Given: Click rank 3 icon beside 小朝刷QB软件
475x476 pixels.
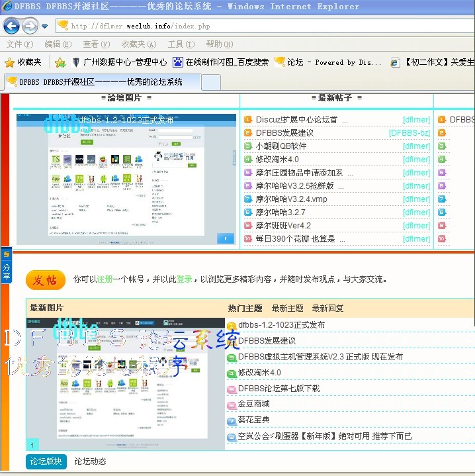Looking at the screenshot, I should pyautogui.click(x=248, y=146).
